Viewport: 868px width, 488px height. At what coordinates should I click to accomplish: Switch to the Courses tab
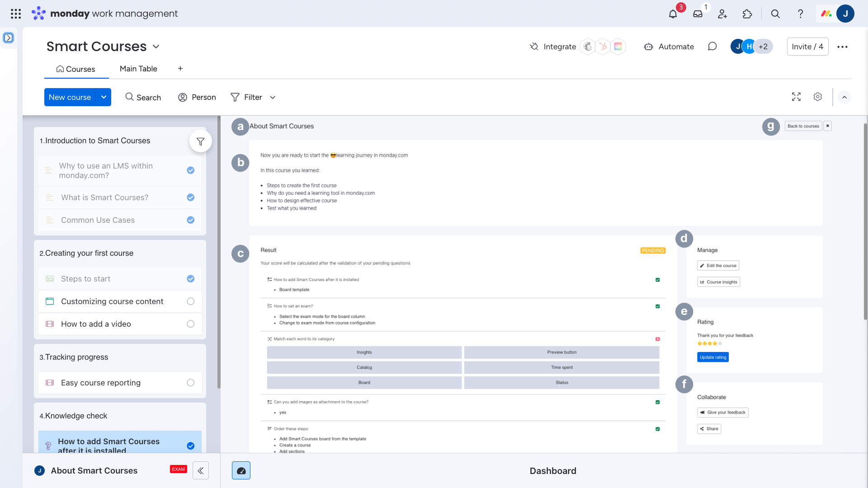[76, 69]
